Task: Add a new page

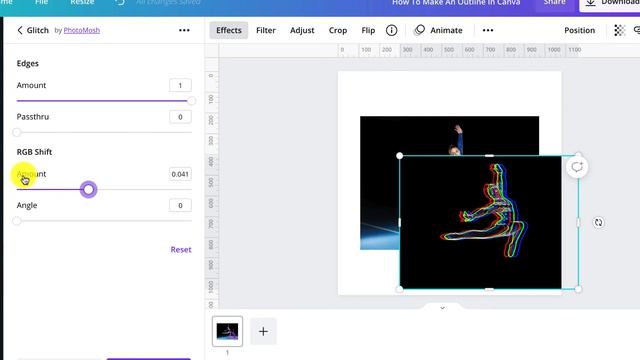Action: [263, 331]
